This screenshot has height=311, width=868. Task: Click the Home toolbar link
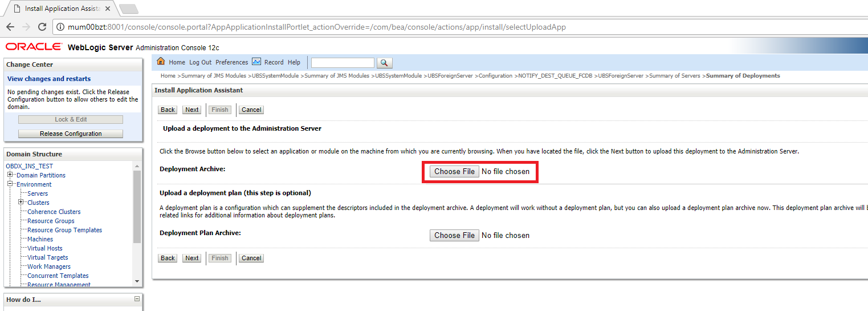point(177,62)
